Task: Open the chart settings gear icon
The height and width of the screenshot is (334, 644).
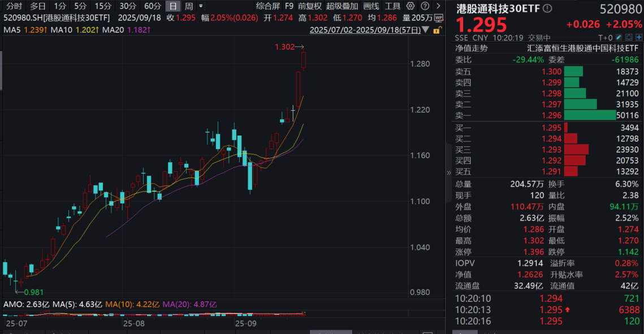Action: tap(411, 6)
